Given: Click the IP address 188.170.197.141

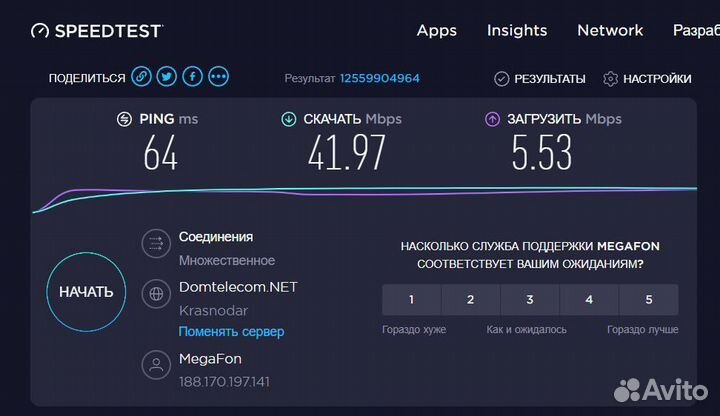Looking at the screenshot, I should coord(224,382).
